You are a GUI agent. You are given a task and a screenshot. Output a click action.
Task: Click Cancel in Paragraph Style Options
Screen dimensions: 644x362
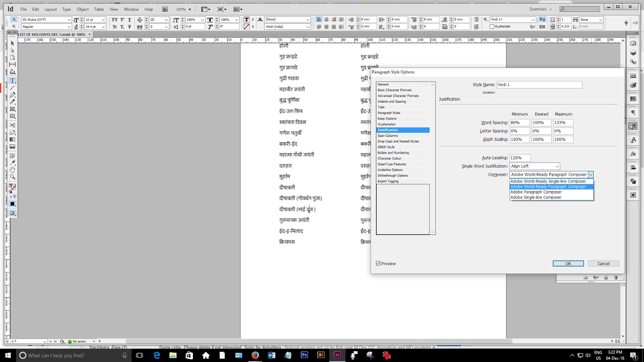pyautogui.click(x=603, y=263)
